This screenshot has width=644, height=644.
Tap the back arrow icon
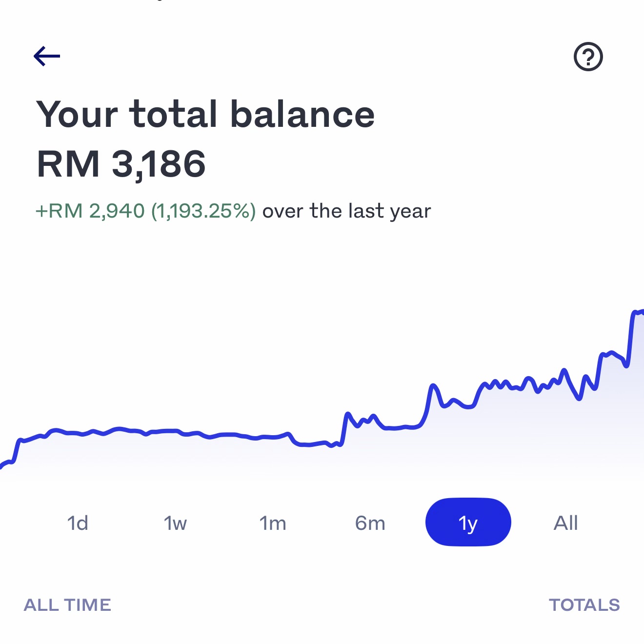[47, 56]
